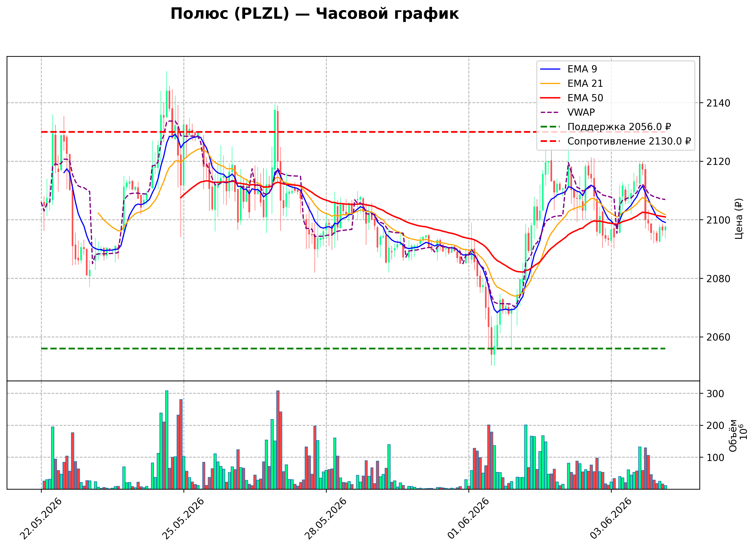
Task: Click the 2080 price axis label
Action: [x=718, y=279]
